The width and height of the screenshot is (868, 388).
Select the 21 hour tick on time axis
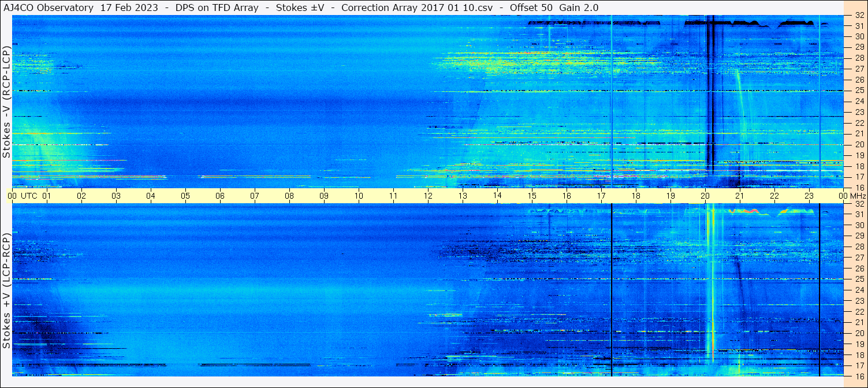point(740,196)
